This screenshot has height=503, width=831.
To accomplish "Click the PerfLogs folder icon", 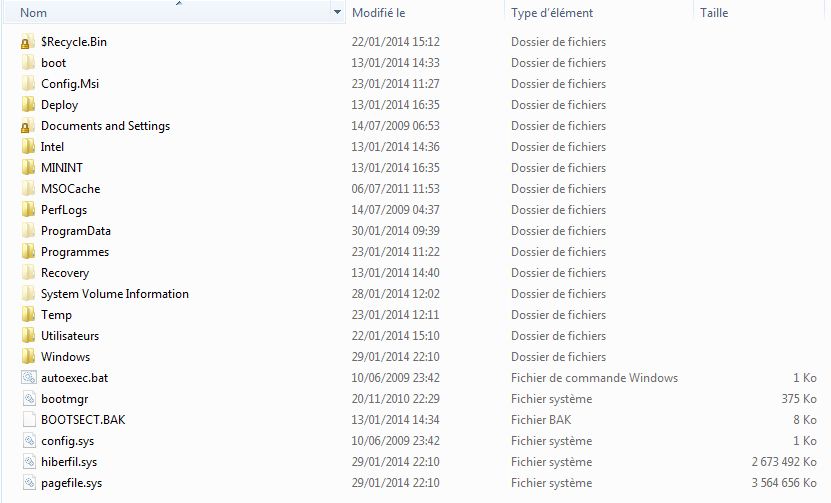I will coord(28,210).
